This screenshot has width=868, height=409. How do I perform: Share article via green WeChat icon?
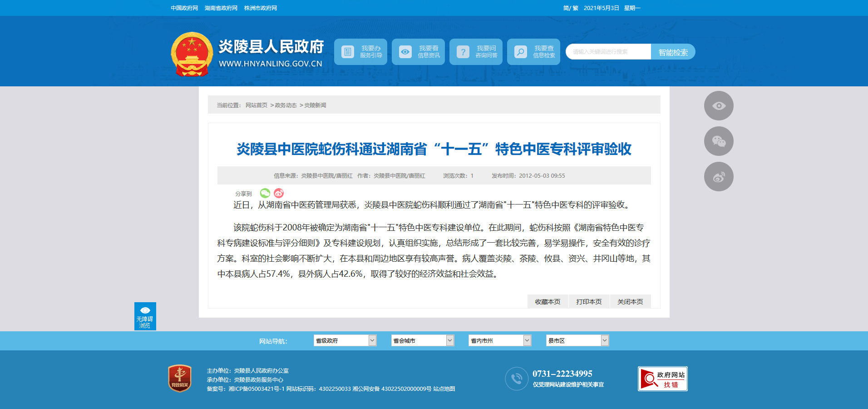(265, 193)
